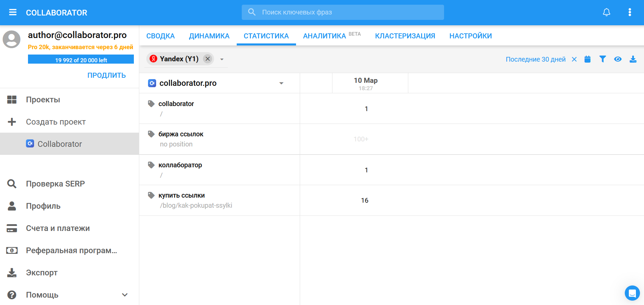The width and height of the screenshot is (644, 305).
Task: Click the plus icon for Создать проект
Action: pos(12,122)
